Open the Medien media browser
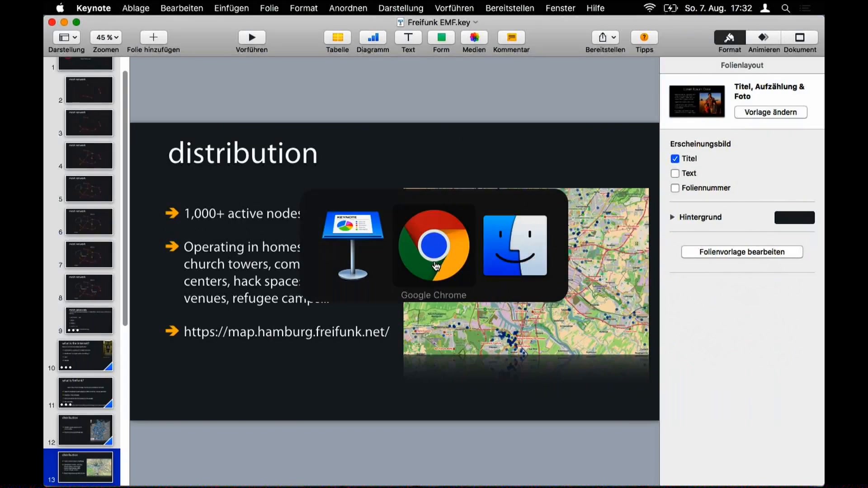The height and width of the screenshot is (488, 868). click(474, 37)
